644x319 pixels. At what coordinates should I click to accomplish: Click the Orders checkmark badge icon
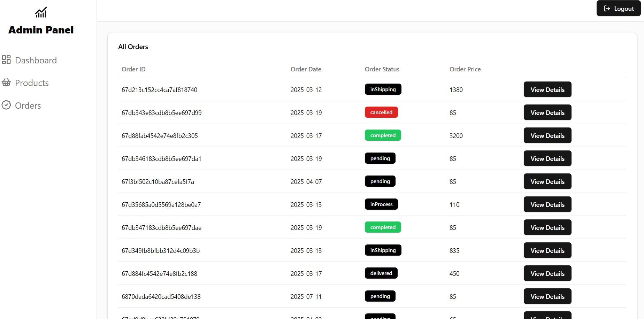(x=6, y=105)
